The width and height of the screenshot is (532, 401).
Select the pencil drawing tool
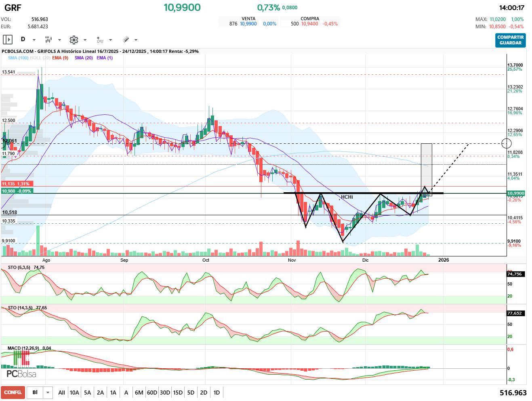(x=126, y=40)
